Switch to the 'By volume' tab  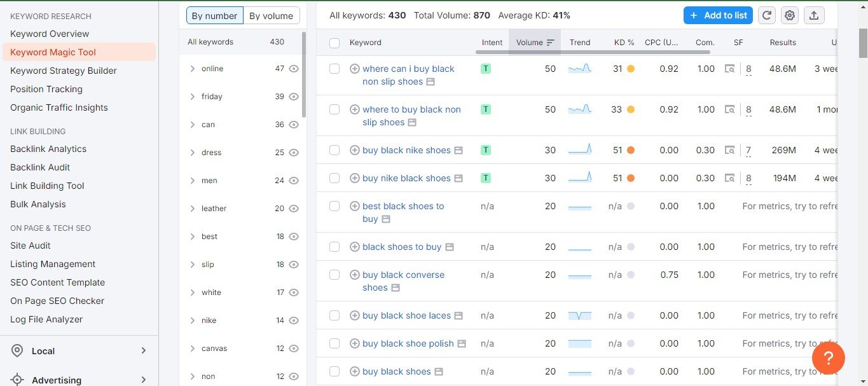point(271,16)
